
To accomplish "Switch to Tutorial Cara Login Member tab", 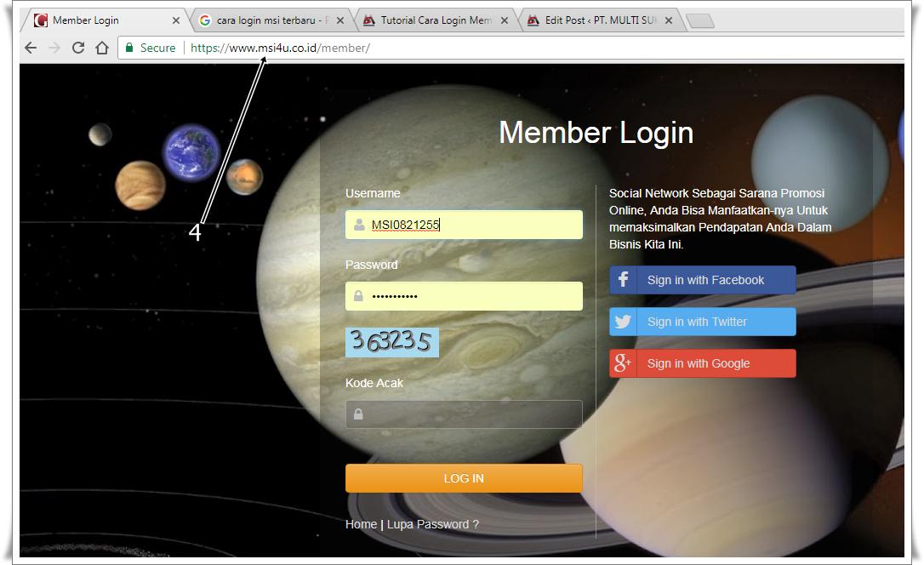I will point(436,20).
